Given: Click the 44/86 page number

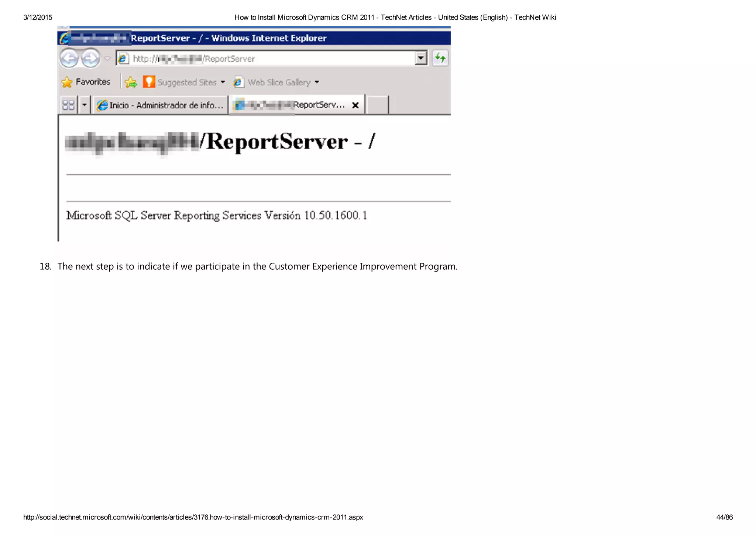Looking at the screenshot, I should coord(724,517).
